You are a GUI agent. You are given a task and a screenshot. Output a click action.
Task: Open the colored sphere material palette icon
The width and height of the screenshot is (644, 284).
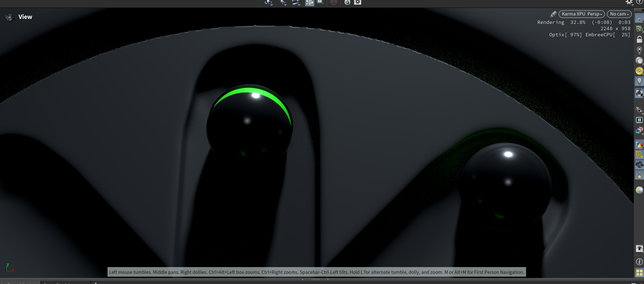(x=639, y=190)
